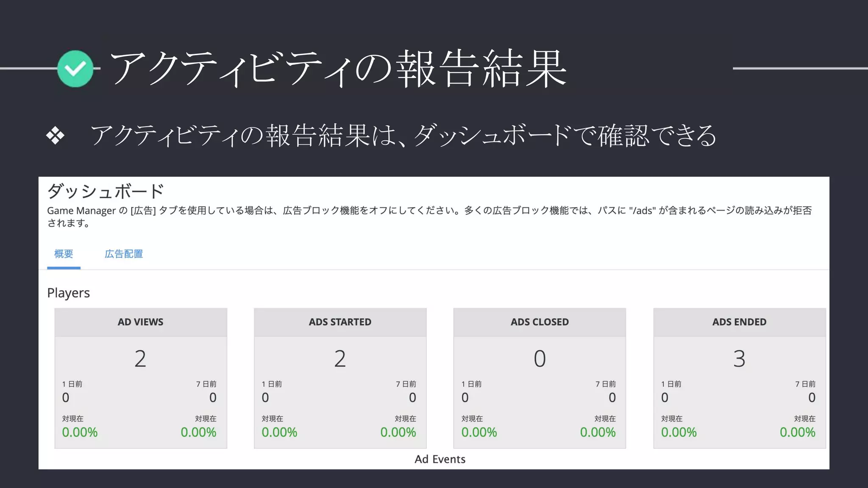Click the 7 日前 label in ADS CLOSED
Viewport: 868px width, 488px height.
[x=606, y=384]
